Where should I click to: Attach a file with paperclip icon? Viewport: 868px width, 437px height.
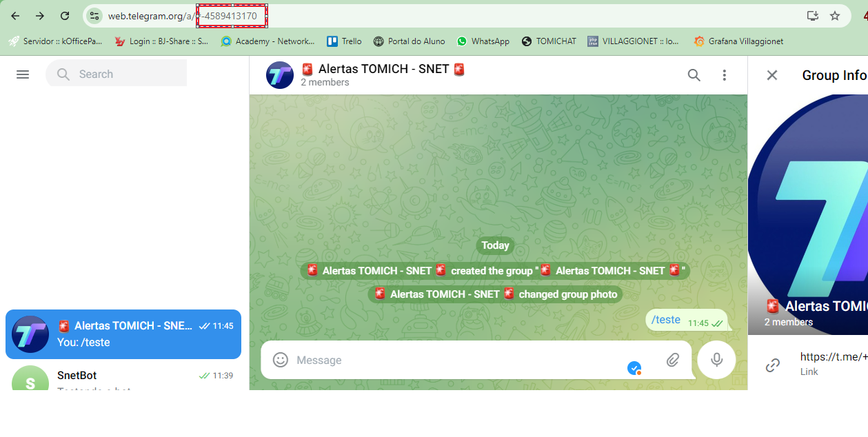[x=673, y=360]
